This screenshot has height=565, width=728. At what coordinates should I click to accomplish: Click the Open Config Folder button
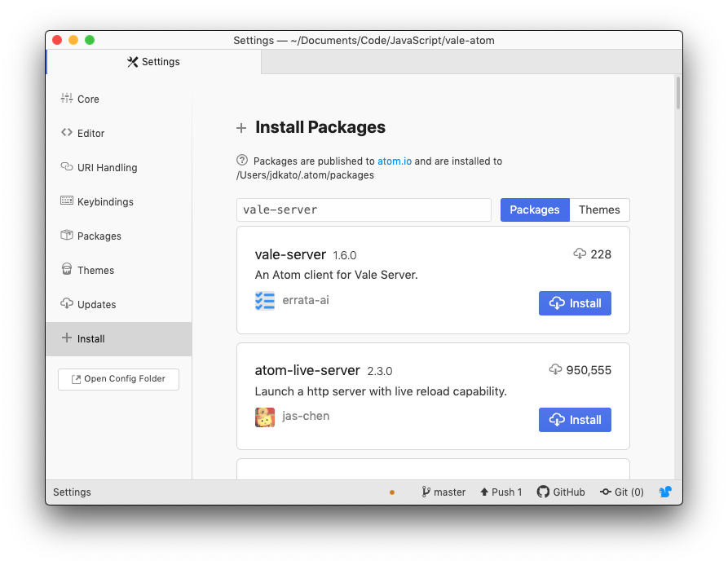coord(118,379)
